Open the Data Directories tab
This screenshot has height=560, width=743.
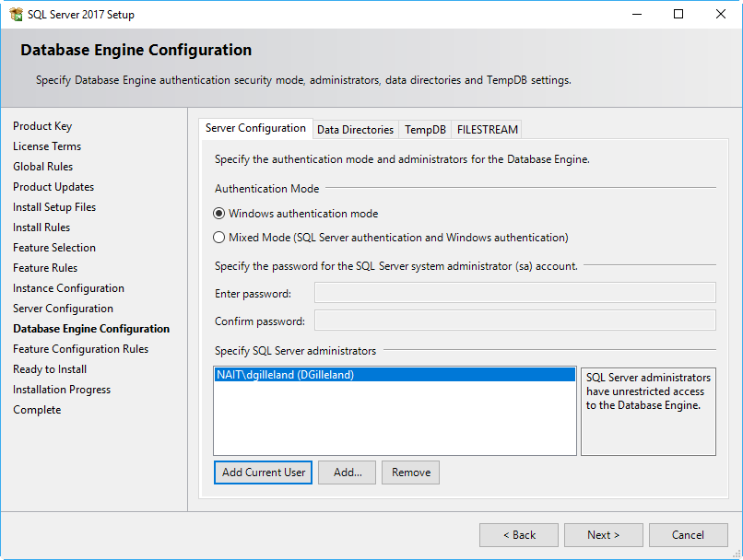point(356,130)
